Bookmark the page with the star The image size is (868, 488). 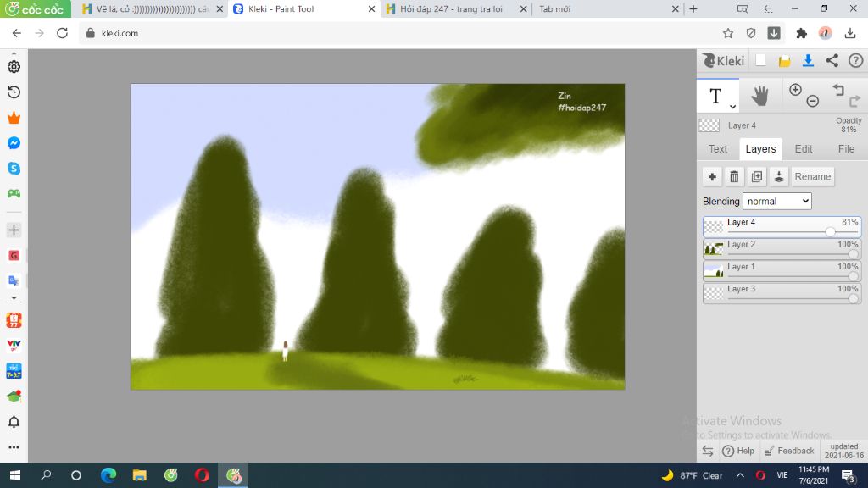tap(728, 33)
